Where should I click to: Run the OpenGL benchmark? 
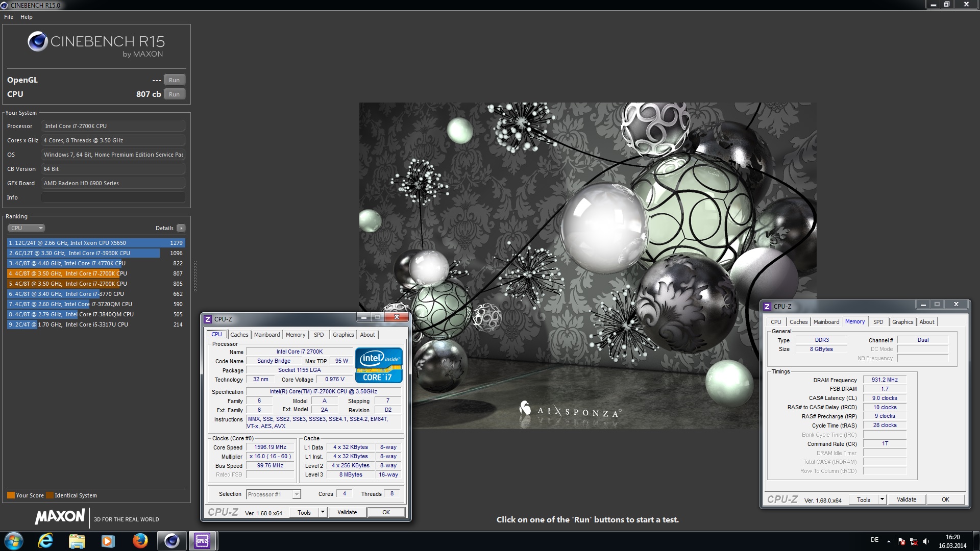pyautogui.click(x=175, y=80)
